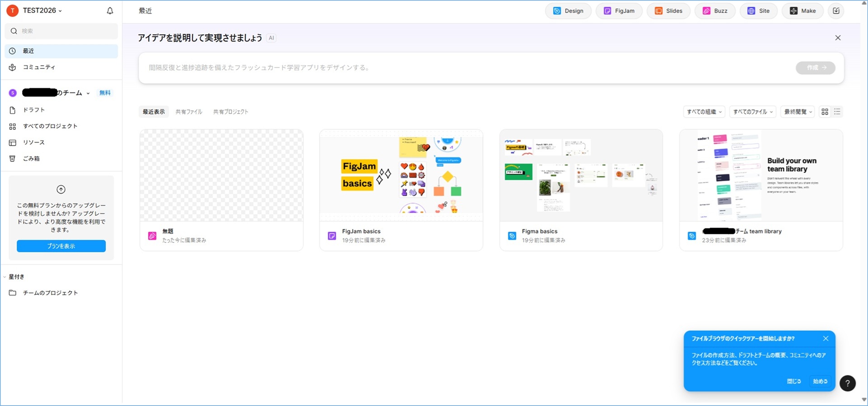Create a new Make file
Screen dimensions: 868x406
coord(803,11)
